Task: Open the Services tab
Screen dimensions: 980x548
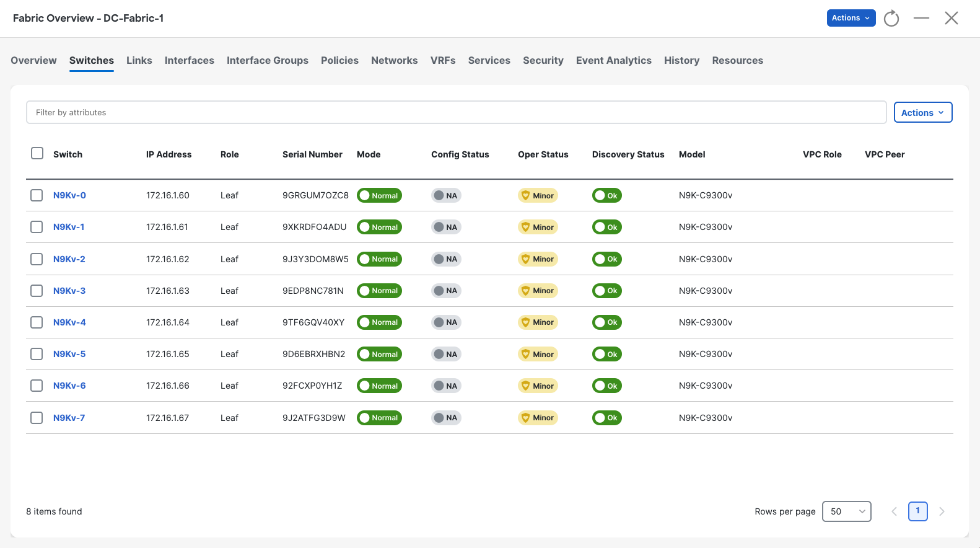Action: click(489, 60)
